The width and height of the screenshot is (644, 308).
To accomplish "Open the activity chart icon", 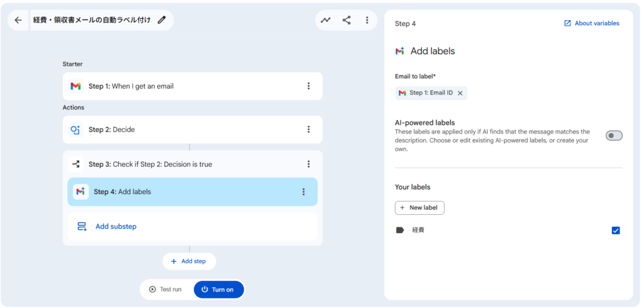I will 325,20.
